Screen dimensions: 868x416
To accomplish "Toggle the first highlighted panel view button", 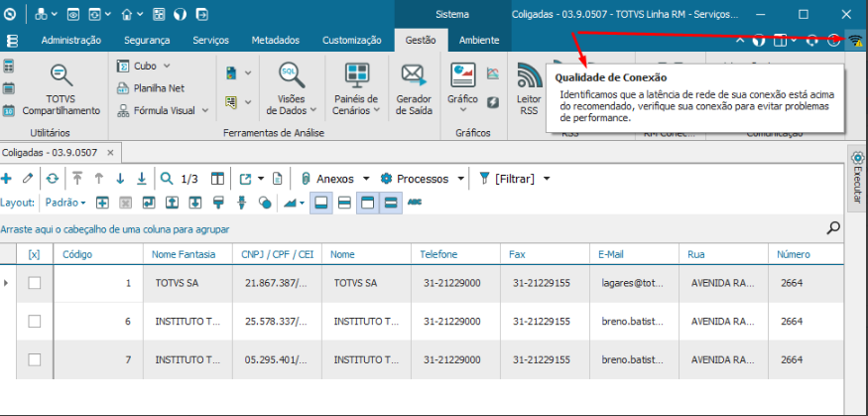I will click(321, 204).
